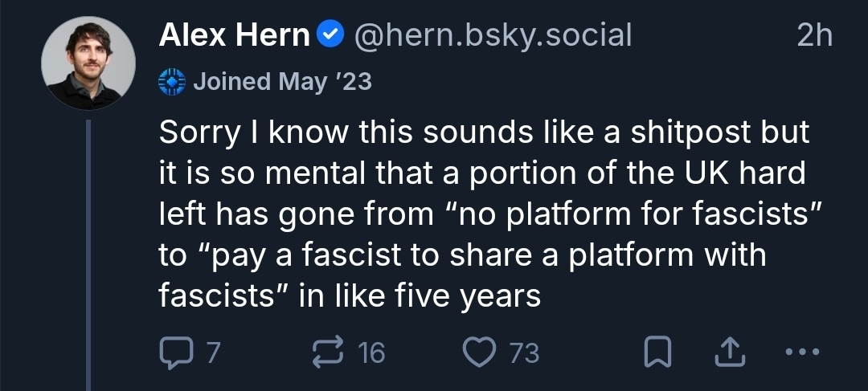Click the 2h post timestamp
Image resolution: width=868 pixels, height=391 pixels.
coord(813,35)
